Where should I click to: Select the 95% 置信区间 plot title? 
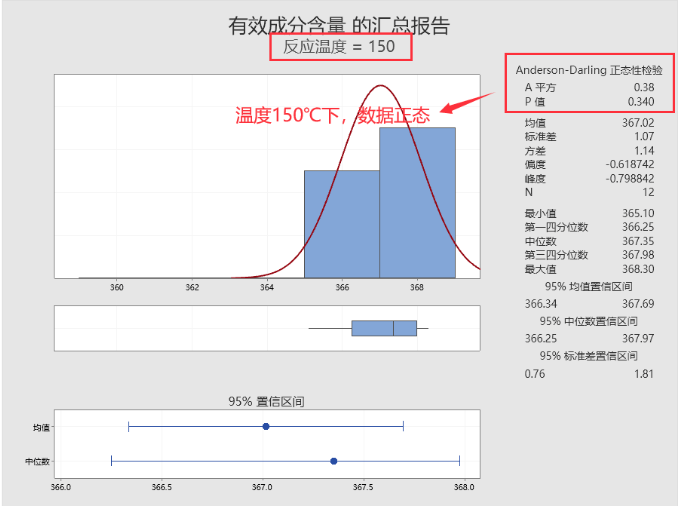click(x=266, y=401)
